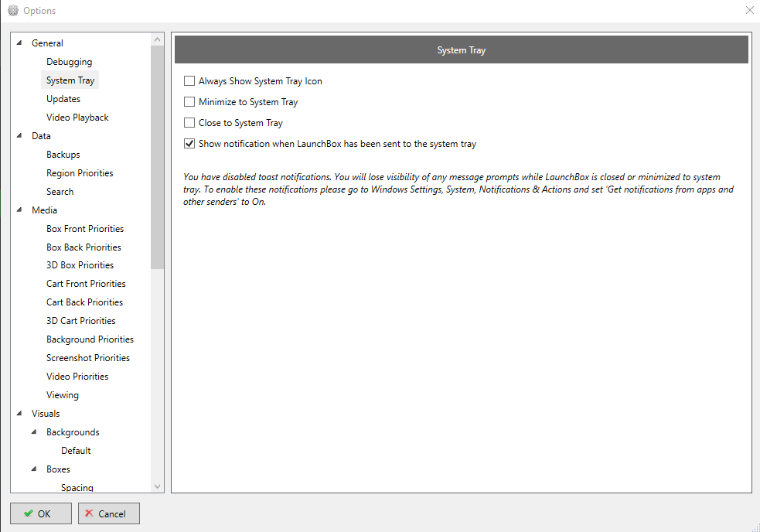Select Video Priorities in tree

point(77,377)
